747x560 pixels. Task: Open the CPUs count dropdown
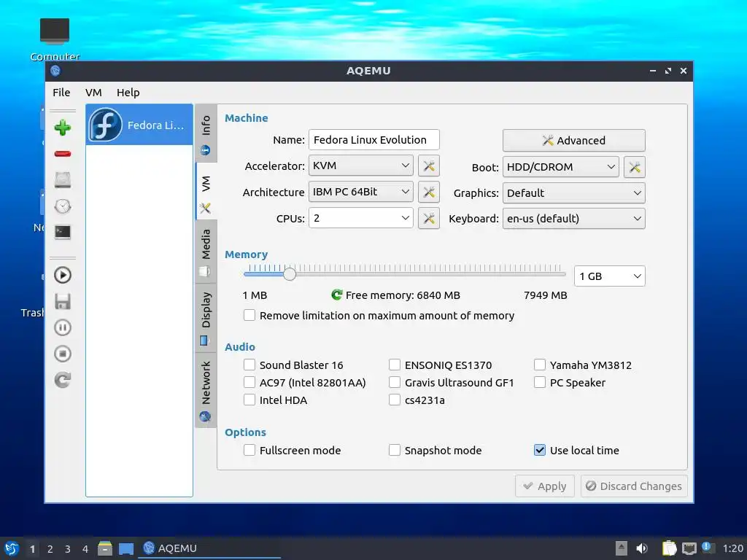[x=360, y=218]
